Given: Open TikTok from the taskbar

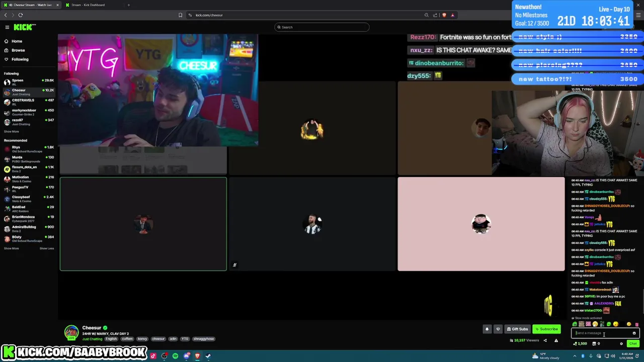Looking at the screenshot, I should [153, 356].
